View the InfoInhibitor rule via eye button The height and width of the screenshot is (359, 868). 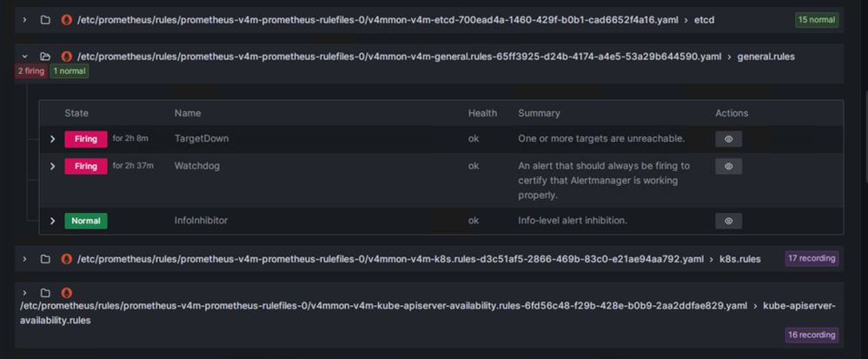point(728,221)
